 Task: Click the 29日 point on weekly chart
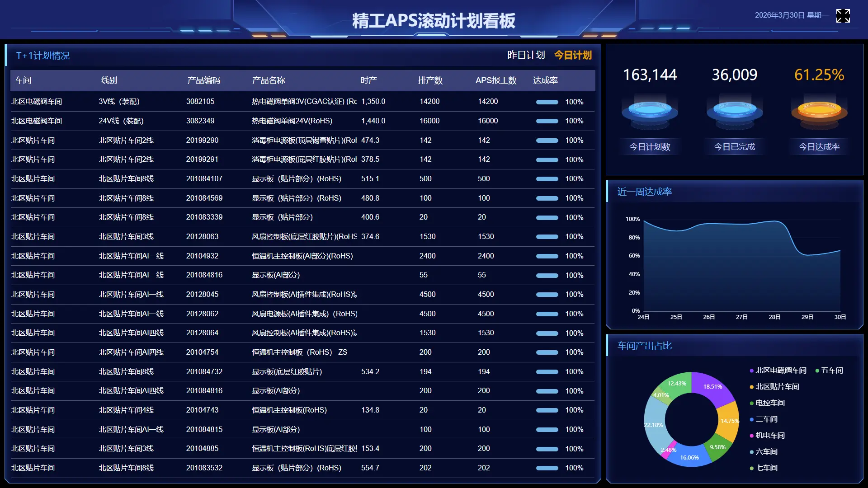pyautogui.click(x=807, y=255)
